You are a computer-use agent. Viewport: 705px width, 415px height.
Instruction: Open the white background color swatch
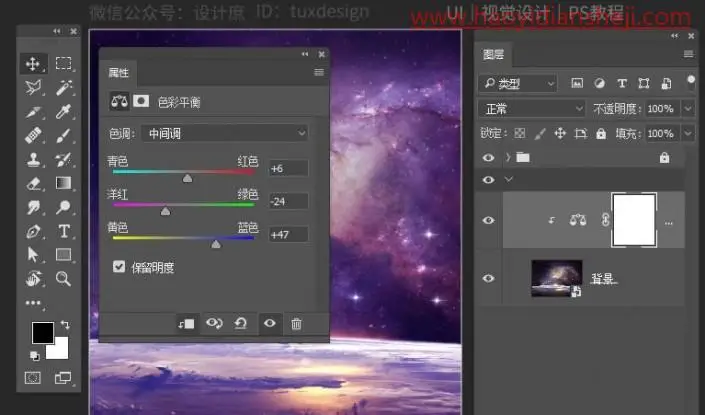tap(60, 350)
